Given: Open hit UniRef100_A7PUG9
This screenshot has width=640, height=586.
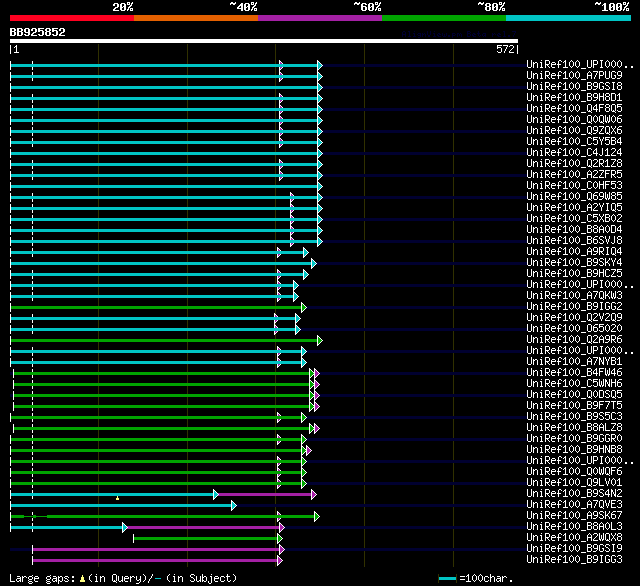Looking at the screenshot, I should (574, 75).
